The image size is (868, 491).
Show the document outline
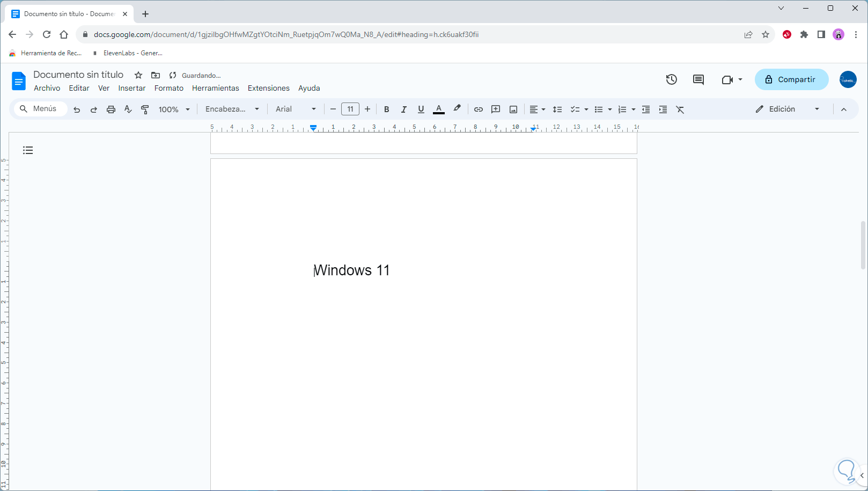pyautogui.click(x=28, y=150)
